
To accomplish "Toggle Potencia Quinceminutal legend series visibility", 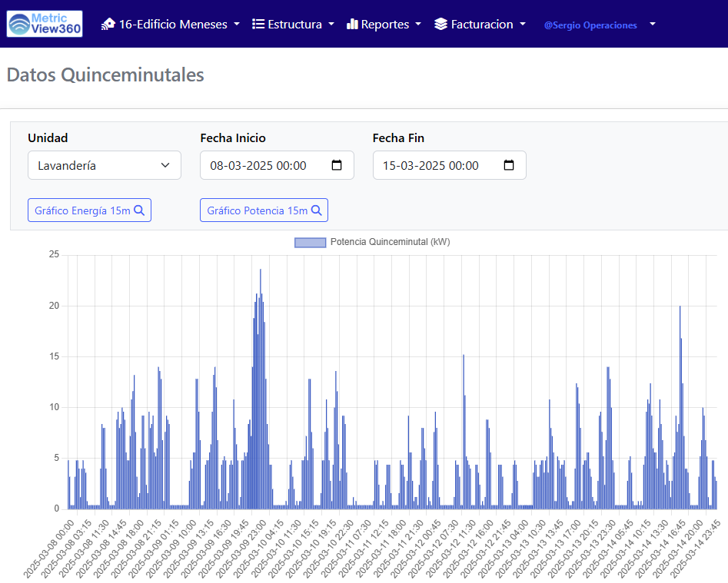I will 389,242.
